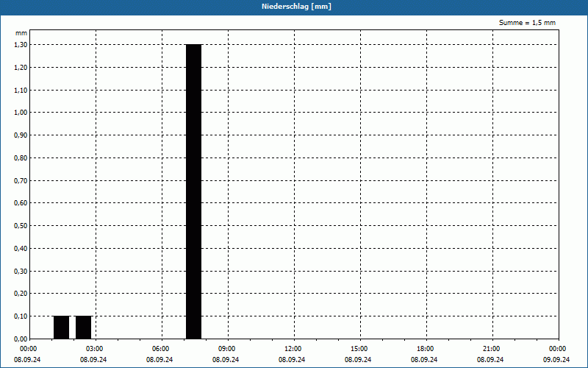Click the 12:00 time label

click(293, 349)
